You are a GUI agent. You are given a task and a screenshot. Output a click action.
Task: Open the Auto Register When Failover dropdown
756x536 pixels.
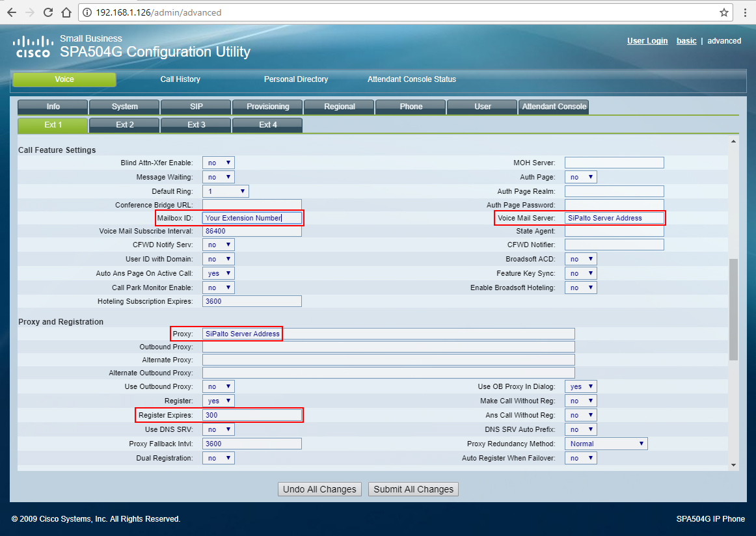coord(581,458)
